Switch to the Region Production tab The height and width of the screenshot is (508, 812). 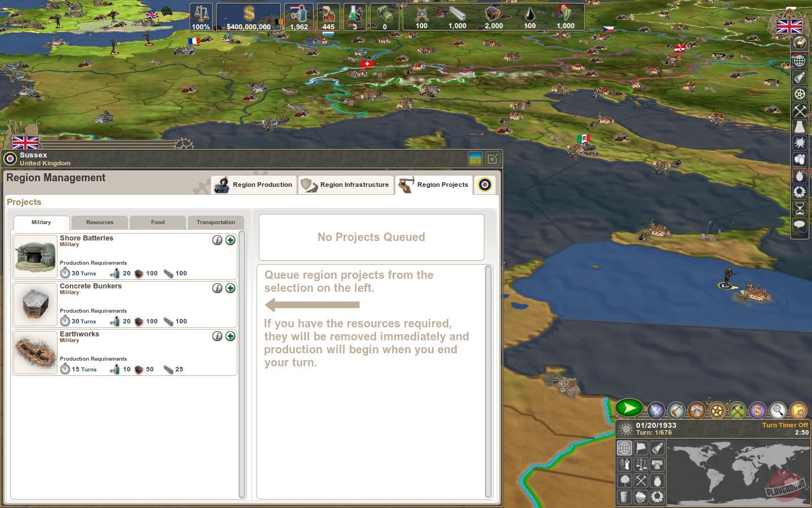(x=254, y=185)
